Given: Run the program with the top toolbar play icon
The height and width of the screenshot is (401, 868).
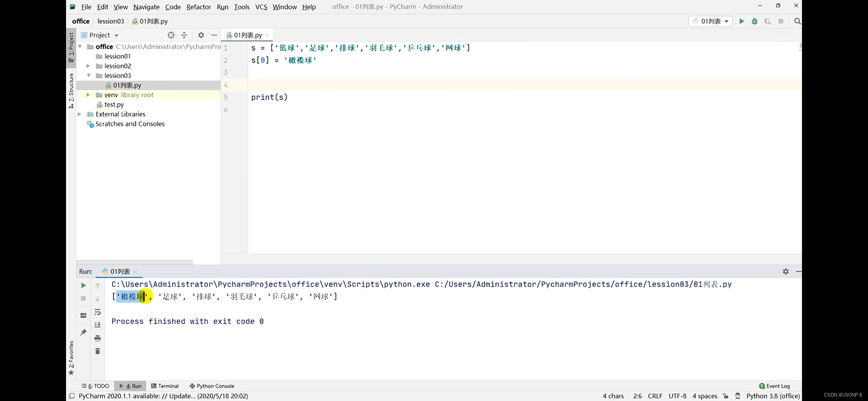Looking at the screenshot, I should tap(742, 21).
